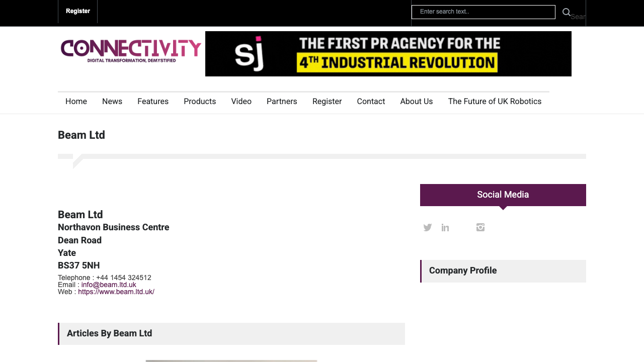The height and width of the screenshot is (362, 644).
Task: Select Register in the main navigation
Action: (327, 102)
